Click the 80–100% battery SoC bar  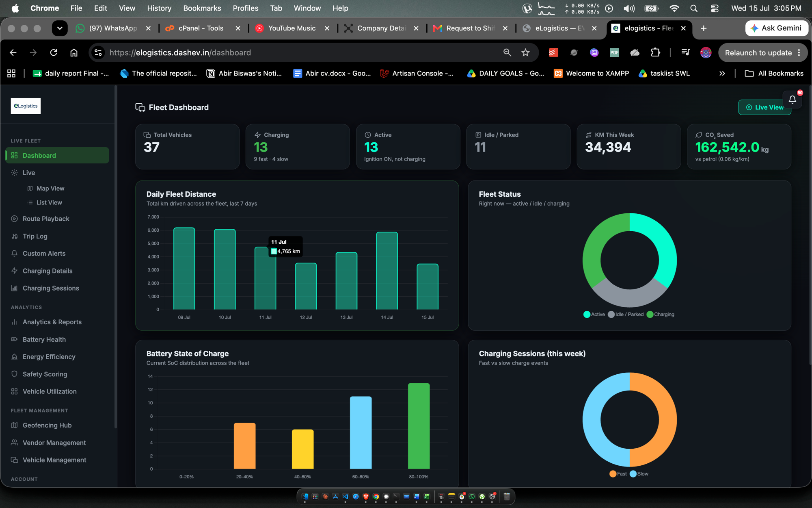pyautogui.click(x=419, y=426)
